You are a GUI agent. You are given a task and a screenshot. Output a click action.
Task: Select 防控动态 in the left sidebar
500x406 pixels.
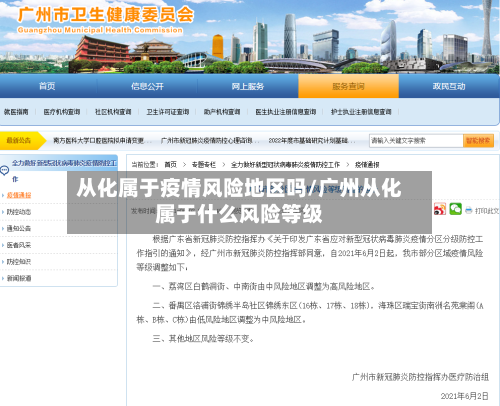19,212
